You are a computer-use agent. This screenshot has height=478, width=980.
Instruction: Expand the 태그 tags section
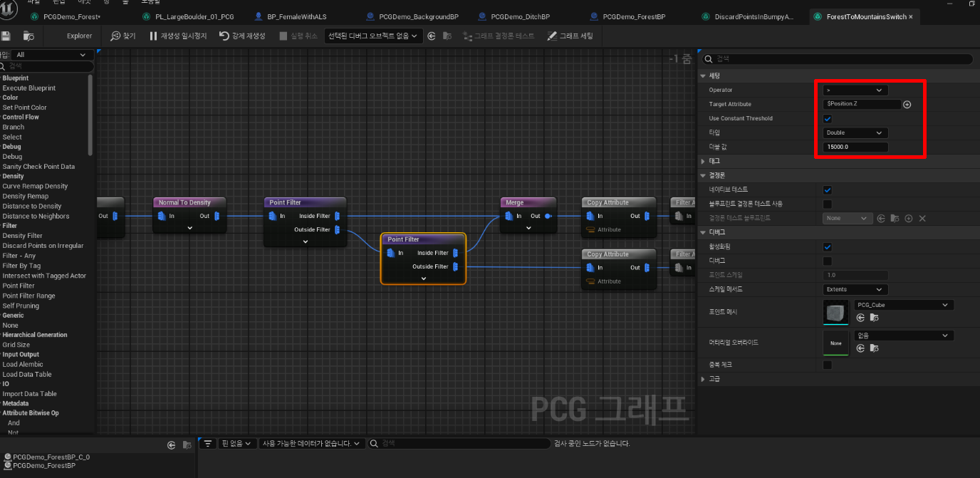coord(704,161)
